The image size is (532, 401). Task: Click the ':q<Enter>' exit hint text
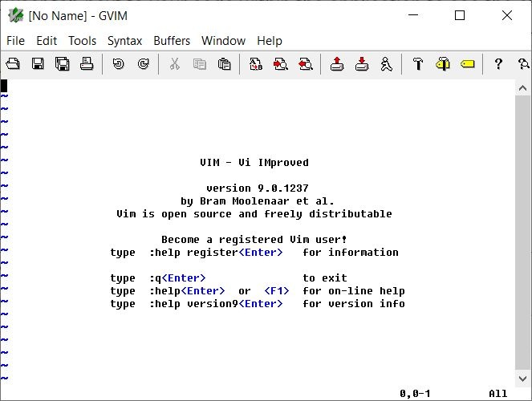[177, 278]
